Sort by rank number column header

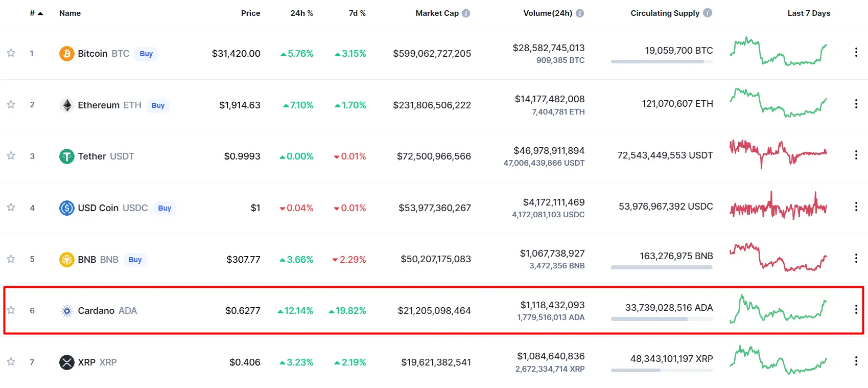pyautogui.click(x=36, y=13)
